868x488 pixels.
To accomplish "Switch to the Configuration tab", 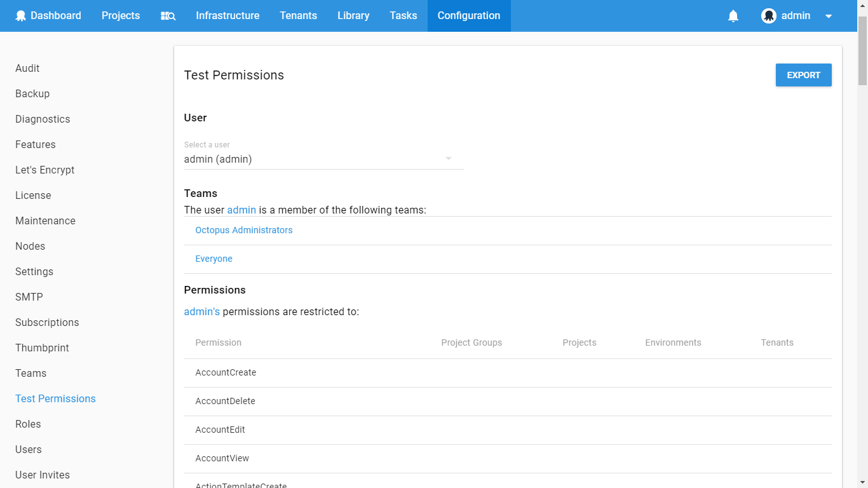I will pyautogui.click(x=468, y=15).
